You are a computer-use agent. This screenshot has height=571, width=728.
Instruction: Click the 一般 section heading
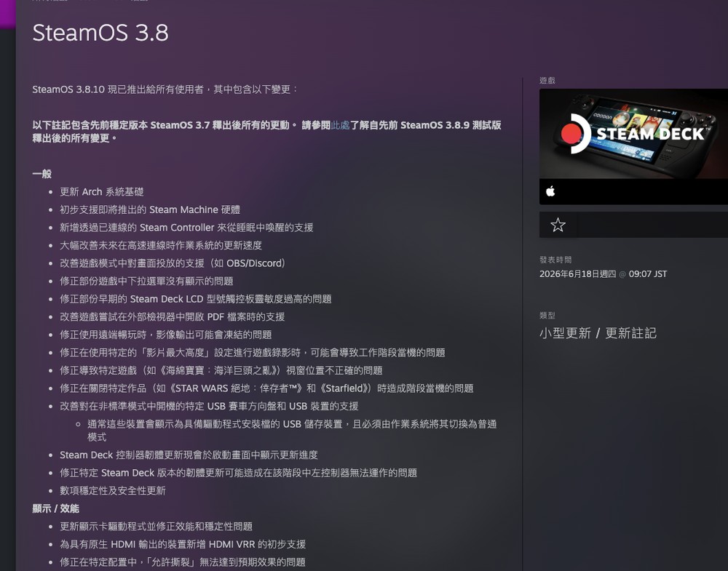(x=41, y=174)
